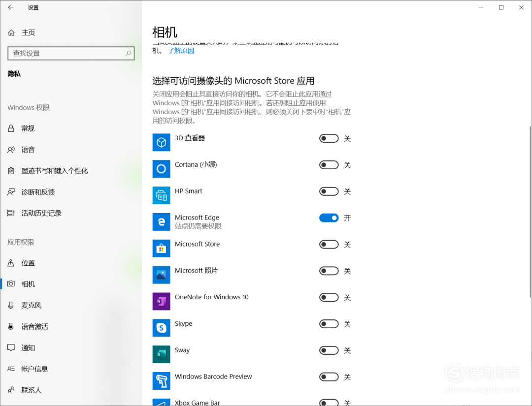The height and width of the screenshot is (406, 532).
Task: Click the Microsoft Edge app name
Action: pos(197,218)
